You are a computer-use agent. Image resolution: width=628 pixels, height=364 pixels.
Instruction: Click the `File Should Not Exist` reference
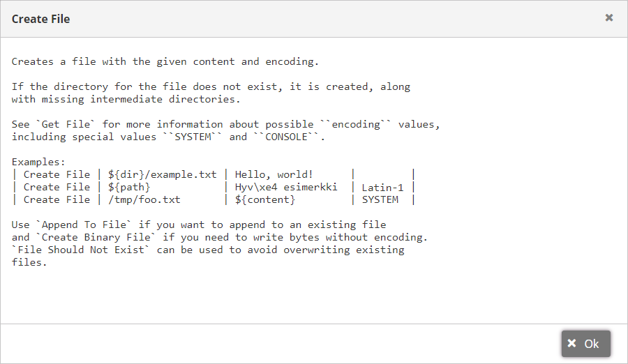pos(80,250)
